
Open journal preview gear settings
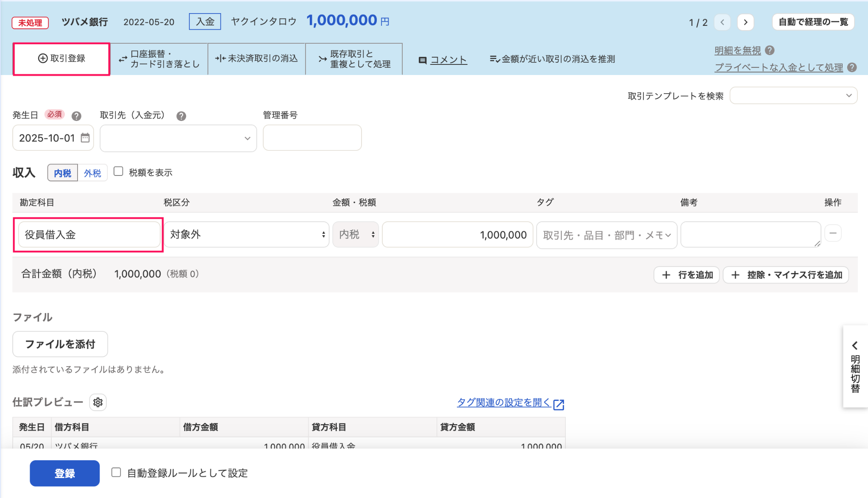pos(98,402)
